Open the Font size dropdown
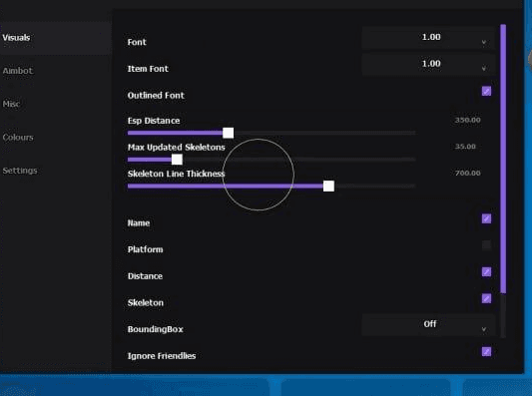The width and height of the screenshot is (532, 396). 428,38
